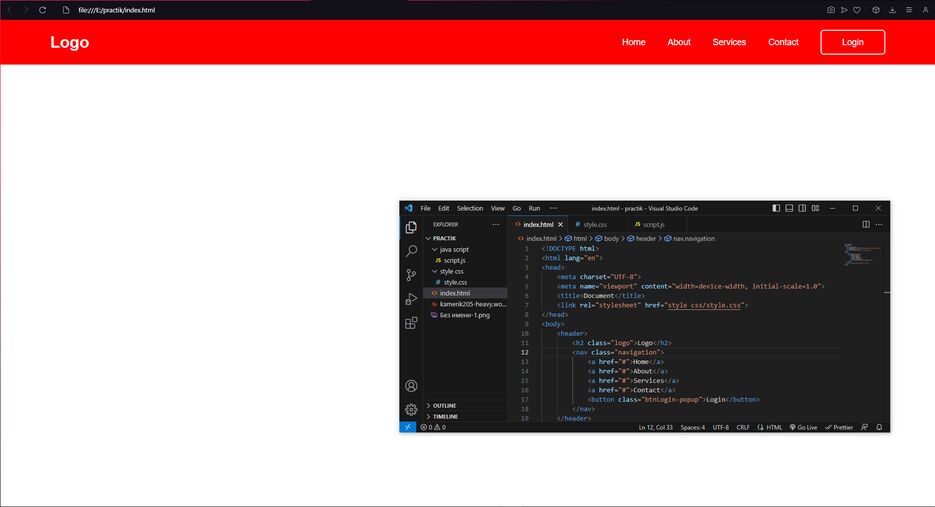Toggle the bottom panel layout button
The image size is (935, 507).
coord(789,208)
